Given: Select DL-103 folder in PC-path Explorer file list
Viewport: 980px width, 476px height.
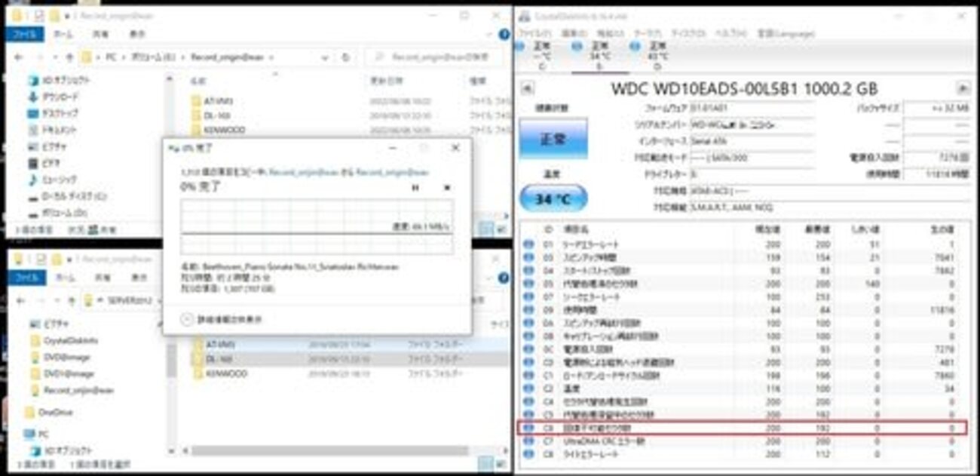Looking at the screenshot, I should (210, 115).
